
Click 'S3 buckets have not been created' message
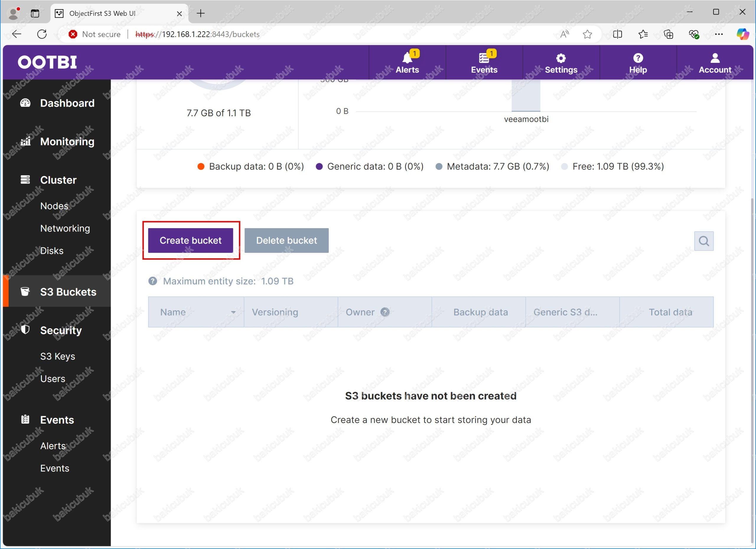point(431,396)
